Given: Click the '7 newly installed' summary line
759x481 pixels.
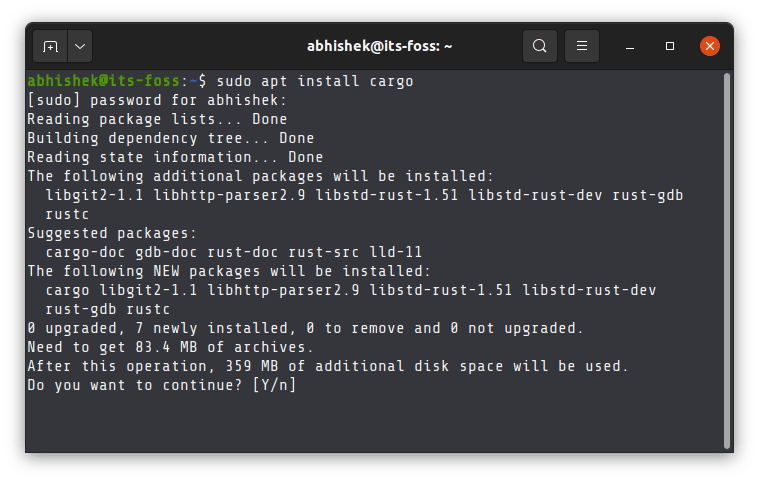Looking at the screenshot, I should (x=305, y=328).
